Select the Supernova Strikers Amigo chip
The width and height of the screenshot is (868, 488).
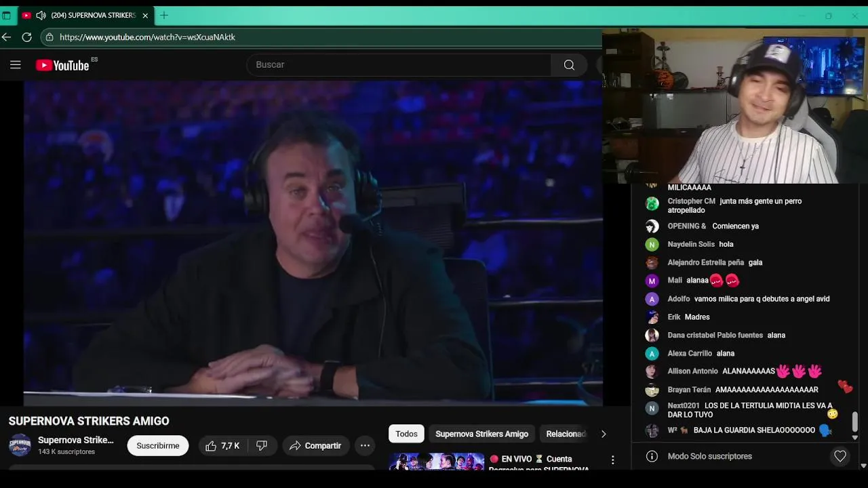481,434
